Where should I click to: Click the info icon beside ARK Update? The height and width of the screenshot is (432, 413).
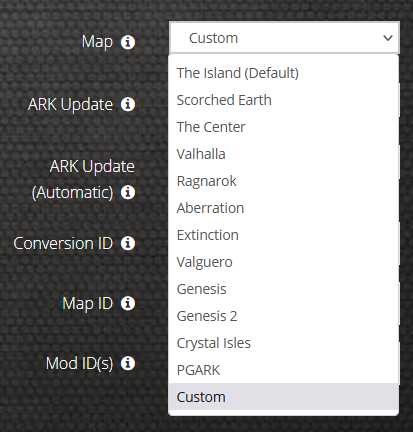point(128,104)
